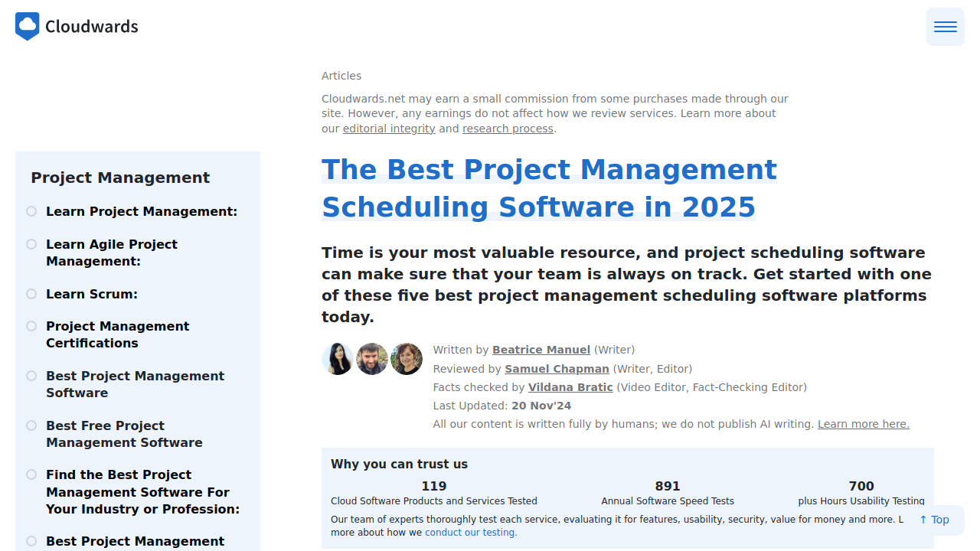The image size is (980, 551).
Task: Open Project Management Certifications sidebar item
Action: pos(118,334)
